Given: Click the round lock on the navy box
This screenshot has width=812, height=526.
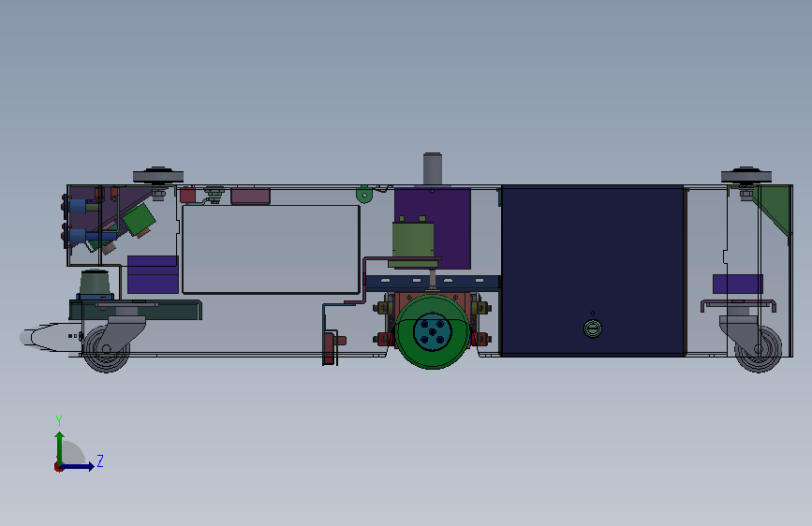Looking at the screenshot, I should [593, 329].
